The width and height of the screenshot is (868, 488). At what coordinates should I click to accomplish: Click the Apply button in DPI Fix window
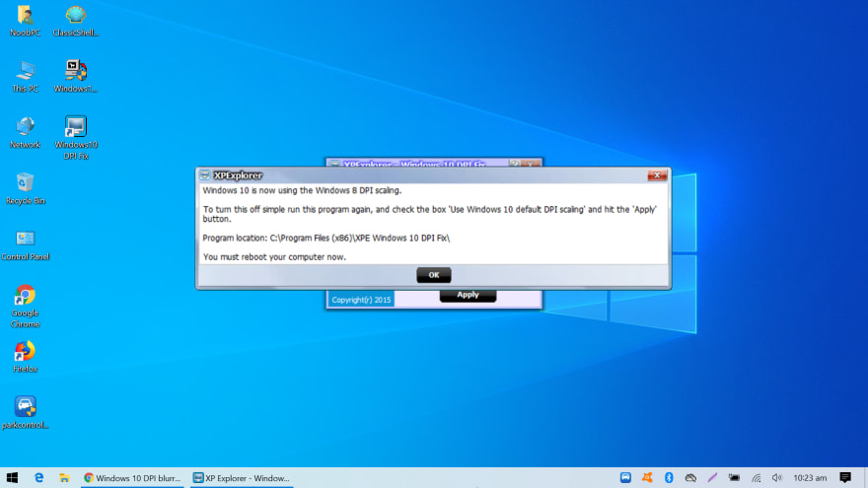click(x=468, y=296)
